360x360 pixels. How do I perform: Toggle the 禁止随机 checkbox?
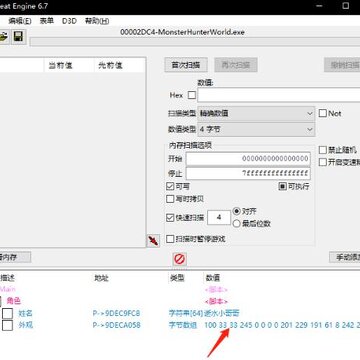coord(323,150)
